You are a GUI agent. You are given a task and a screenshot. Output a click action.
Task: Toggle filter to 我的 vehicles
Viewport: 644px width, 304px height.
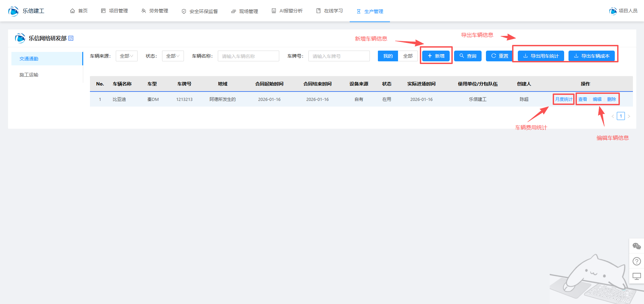[388, 56]
